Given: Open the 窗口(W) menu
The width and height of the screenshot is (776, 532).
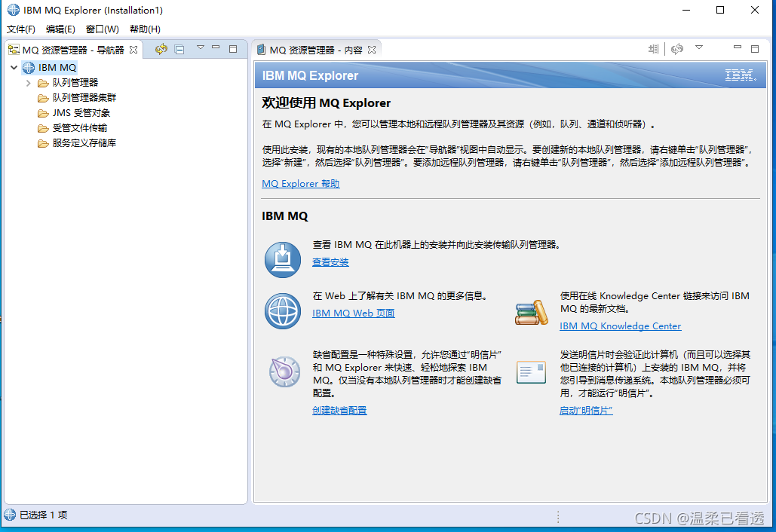Looking at the screenshot, I should (102, 29).
